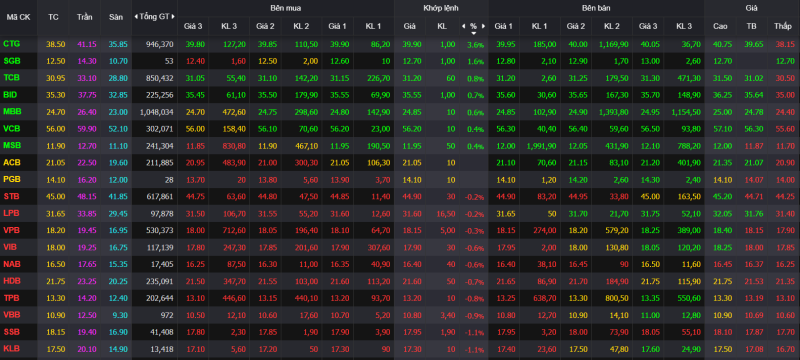Open the BID stock symbol
800x360 pixels.
[10, 95]
